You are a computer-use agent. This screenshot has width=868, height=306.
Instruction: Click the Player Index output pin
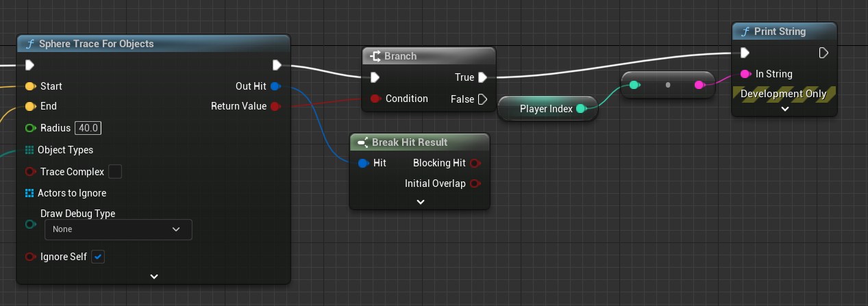coord(581,108)
